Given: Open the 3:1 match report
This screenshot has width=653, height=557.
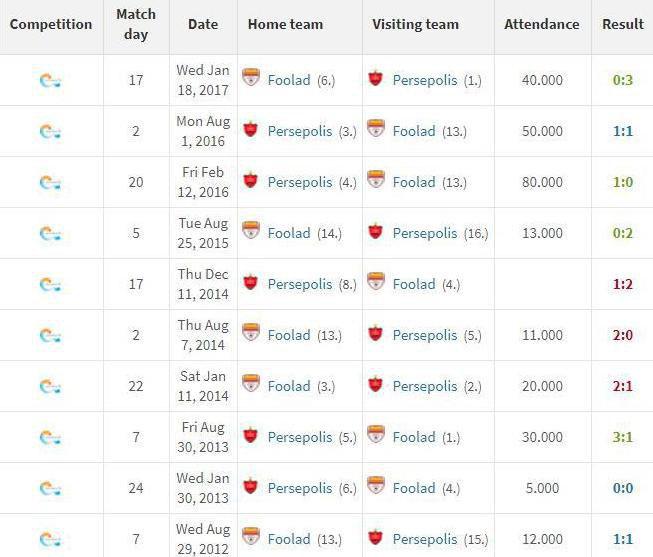Looking at the screenshot, I should click(x=623, y=437).
